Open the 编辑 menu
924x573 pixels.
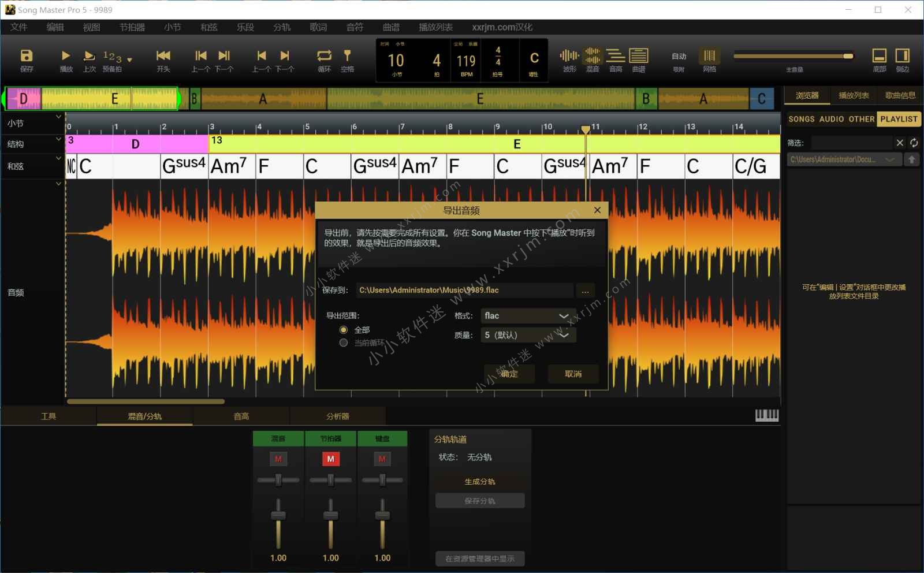point(55,27)
